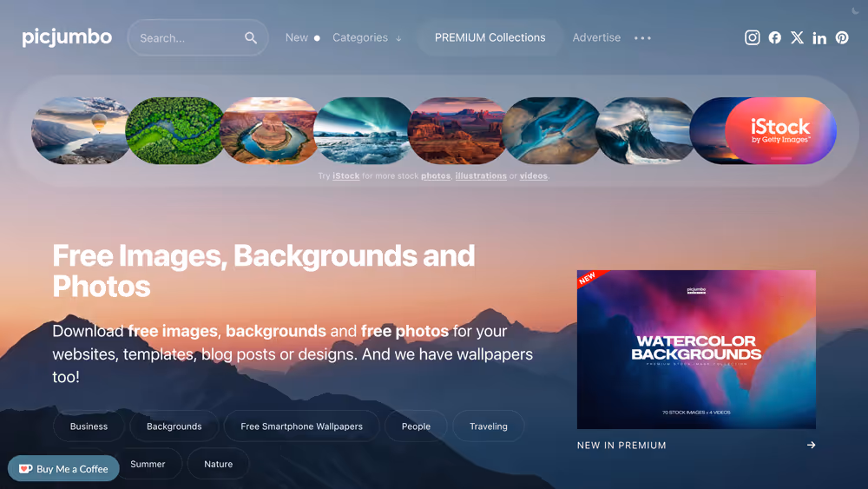Open the LinkedIn social icon
Image resolution: width=868 pixels, height=489 pixels.
(819, 37)
